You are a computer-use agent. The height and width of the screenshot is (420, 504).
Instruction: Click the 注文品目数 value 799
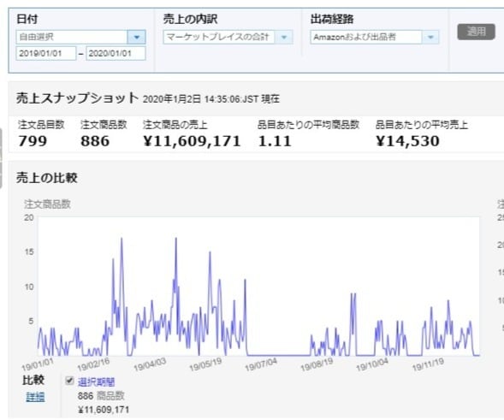[33, 141]
